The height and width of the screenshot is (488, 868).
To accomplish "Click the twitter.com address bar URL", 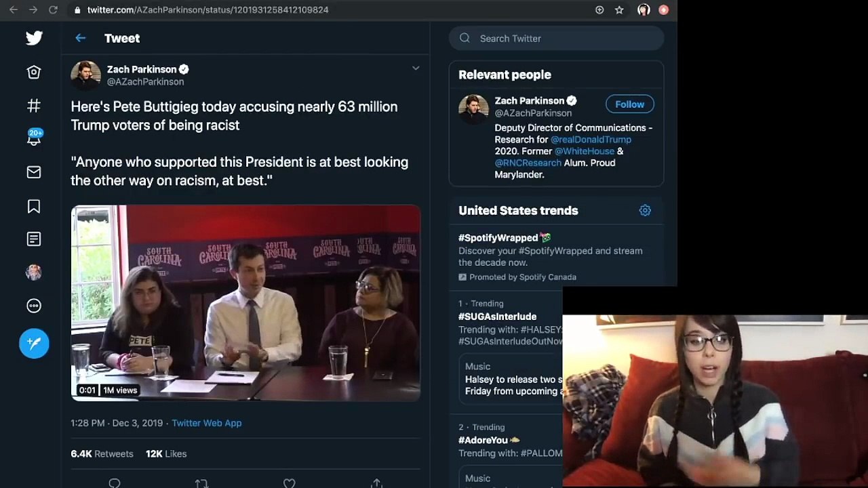I will point(208,10).
